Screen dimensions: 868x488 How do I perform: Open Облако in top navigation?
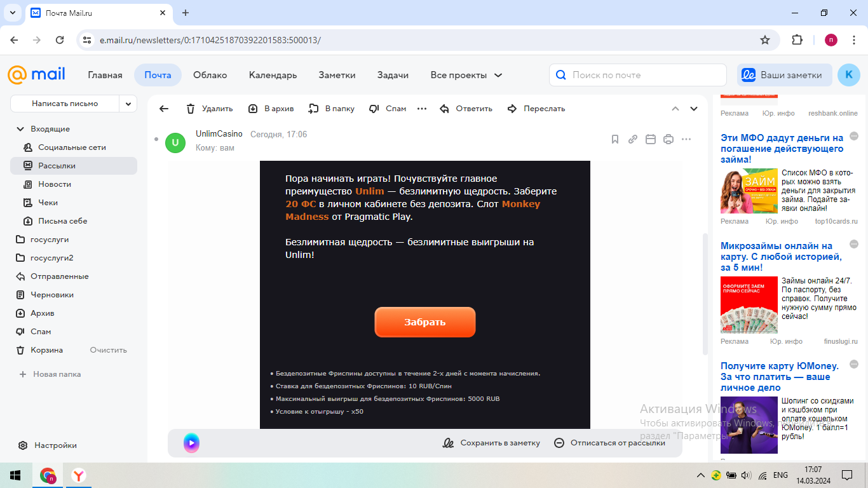tap(210, 75)
